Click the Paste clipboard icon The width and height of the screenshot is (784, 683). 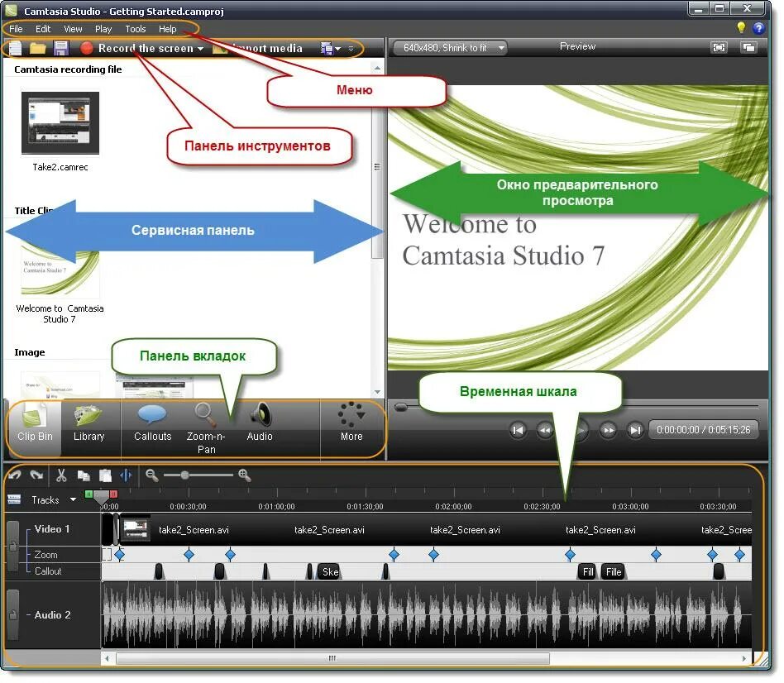coord(105,475)
